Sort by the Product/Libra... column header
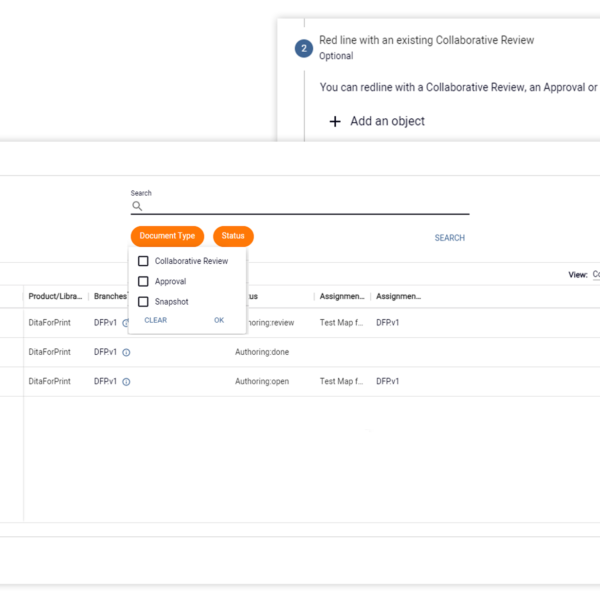The height and width of the screenshot is (600, 600). (55, 296)
